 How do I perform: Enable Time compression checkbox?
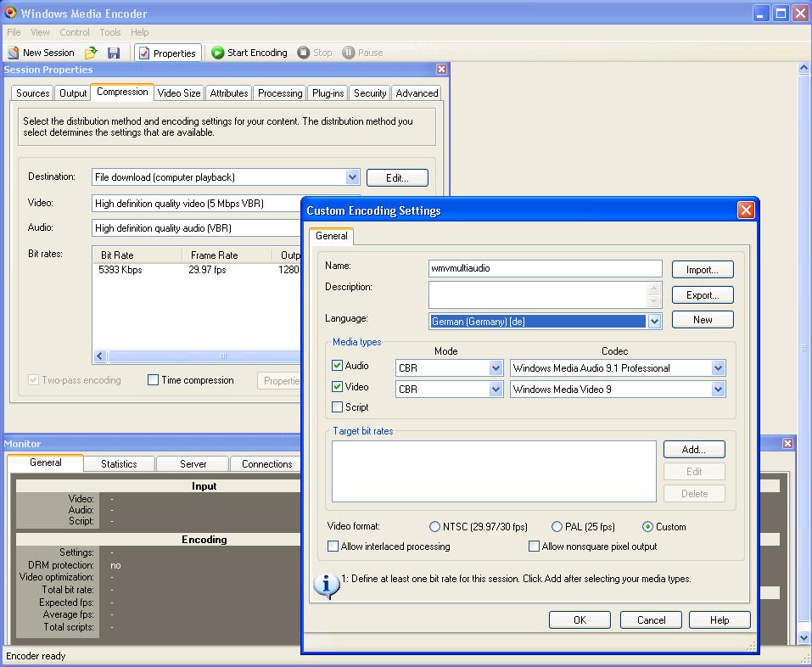[x=154, y=380]
